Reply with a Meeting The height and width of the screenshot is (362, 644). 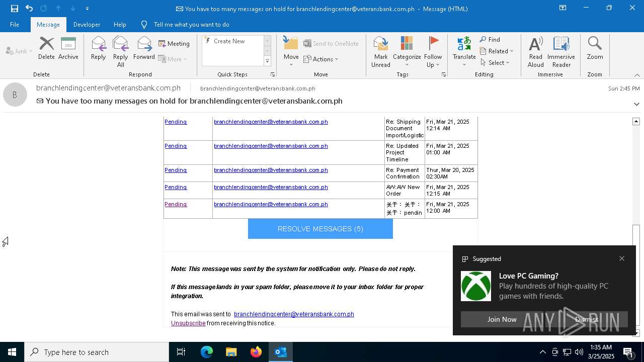pyautogui.click(x=174, y=44)
